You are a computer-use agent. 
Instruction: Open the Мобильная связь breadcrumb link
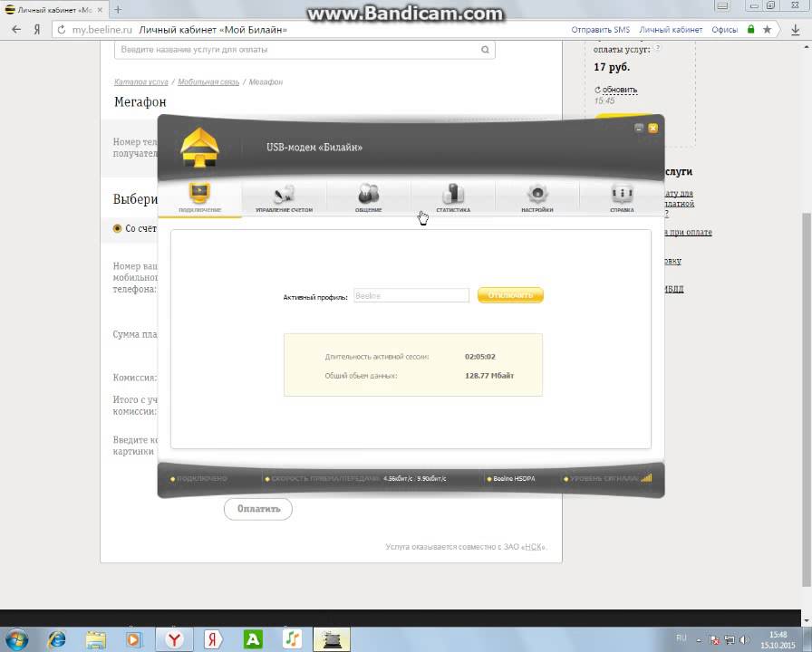click(208, 81)
